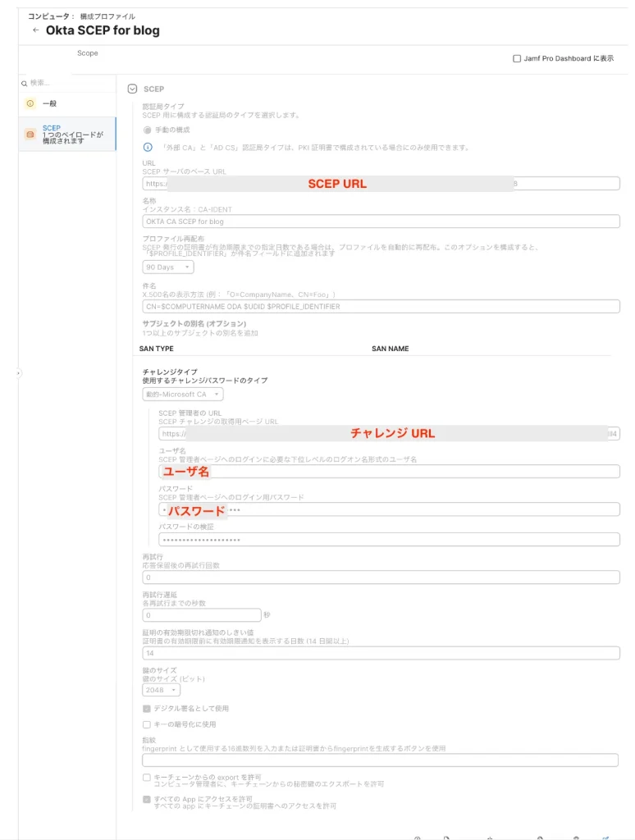
Task: Click the back arrow beside Okta SCEP for blog
Action: (x=35, y=30)
